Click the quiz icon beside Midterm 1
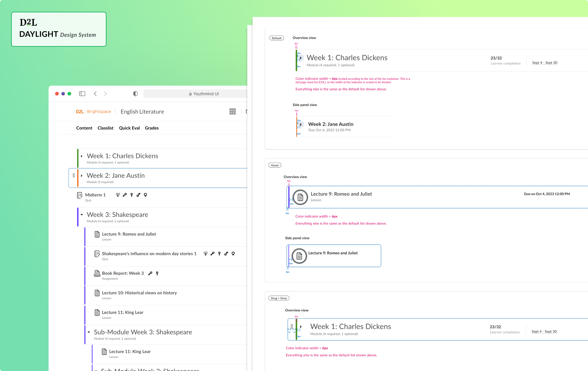 [79, 195]
